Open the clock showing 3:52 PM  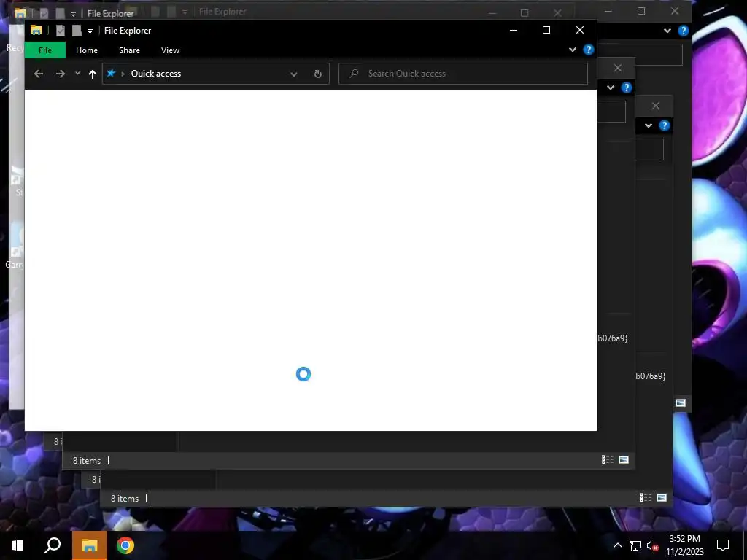[684, 545]
